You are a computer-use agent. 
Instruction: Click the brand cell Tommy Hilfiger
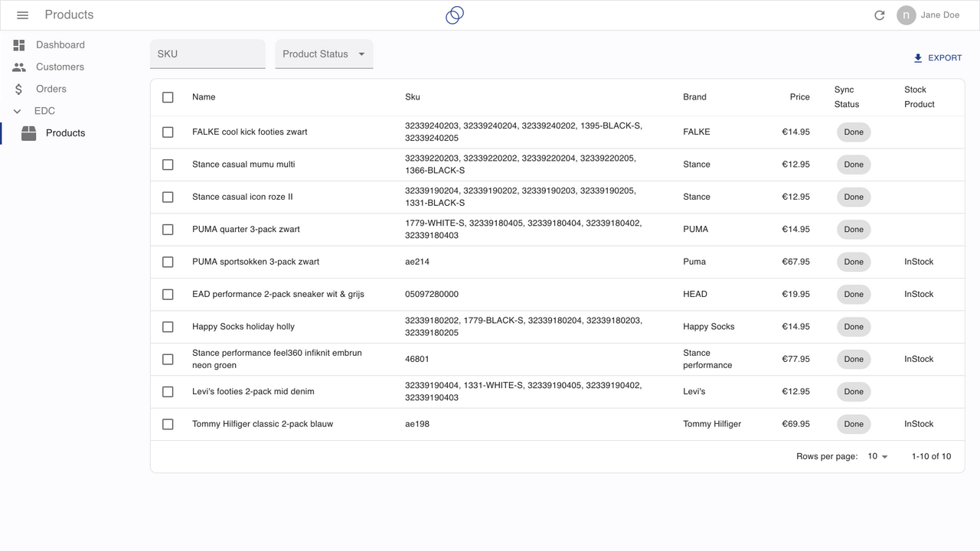tap(712, 424)
